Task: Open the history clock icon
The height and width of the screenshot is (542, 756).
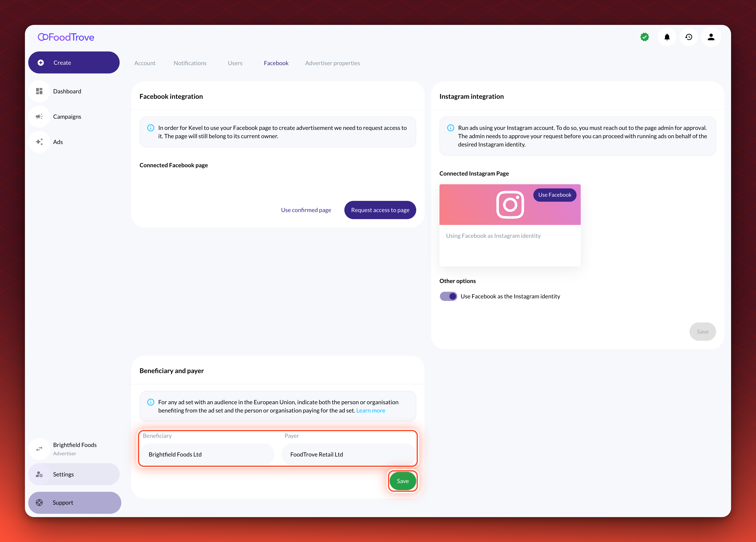Action: pyautogui.click(x=689, y=37)
